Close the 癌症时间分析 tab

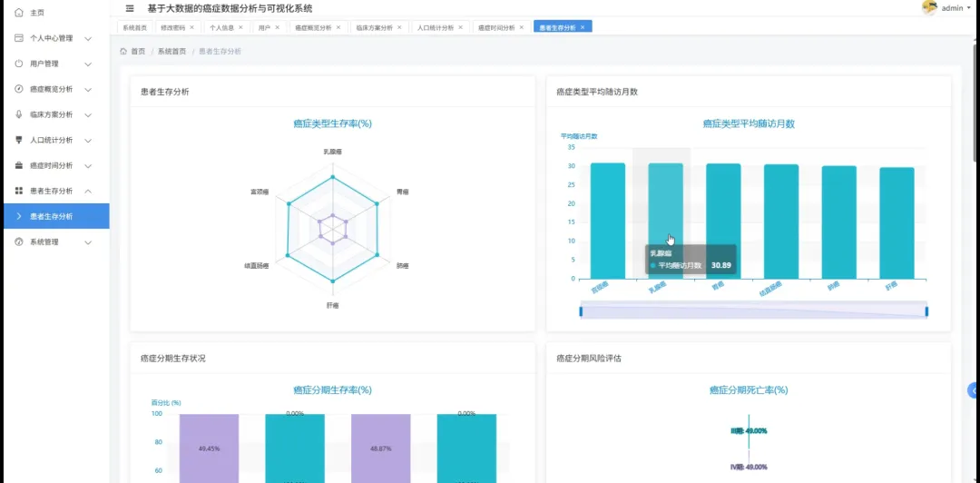pos(521,27)
